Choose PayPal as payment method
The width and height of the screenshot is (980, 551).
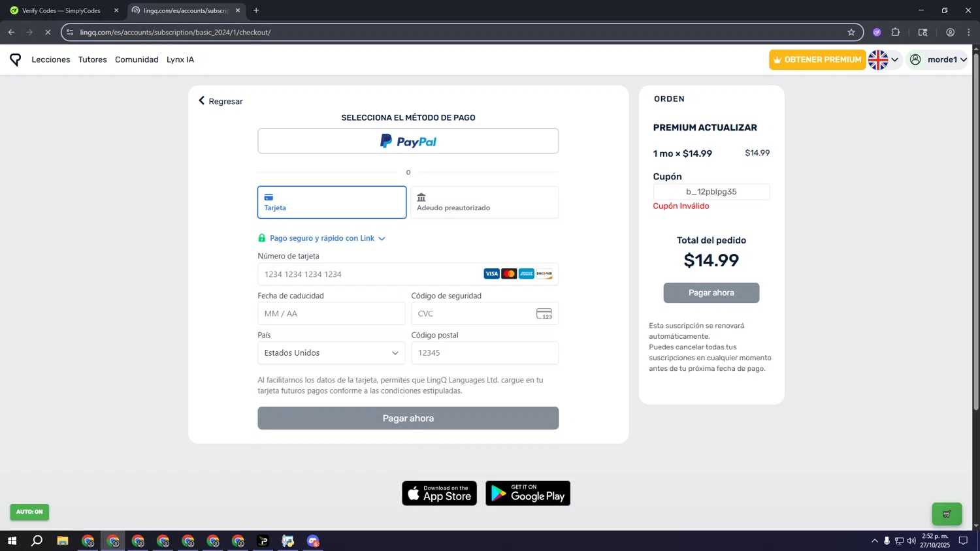(408, 141)
